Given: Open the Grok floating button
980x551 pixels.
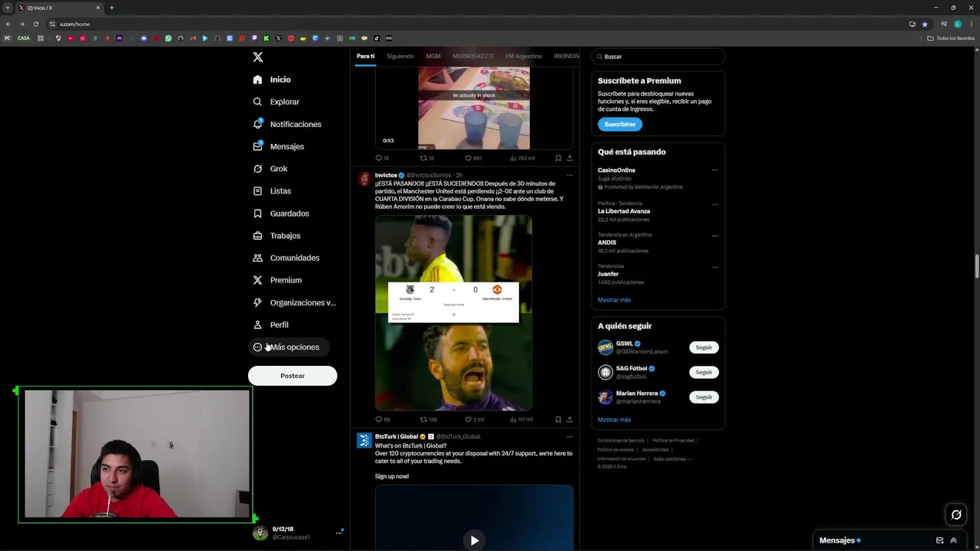Looking at the screenshot, I should pyautogui.click(x=956, y=515).
